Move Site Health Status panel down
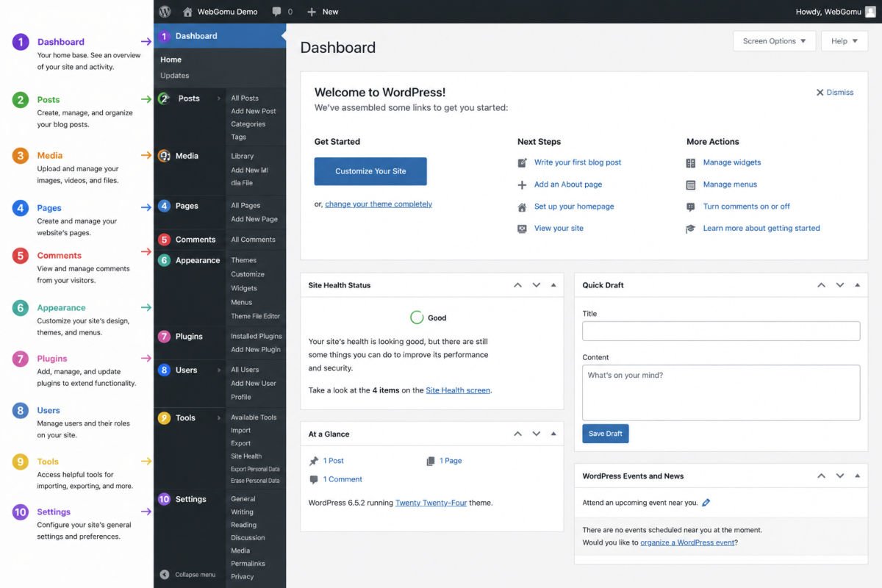Image resolution: width=882 pixels, height=588 pixels. coord(536,285)
